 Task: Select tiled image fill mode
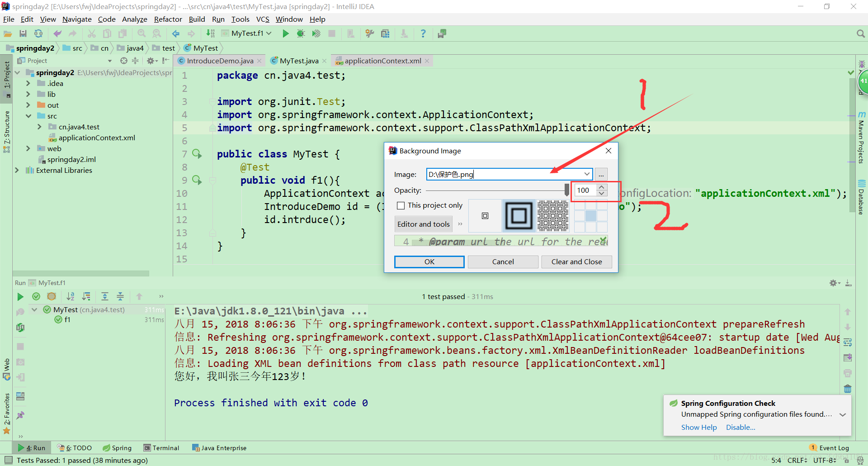[x=553, y=216]
